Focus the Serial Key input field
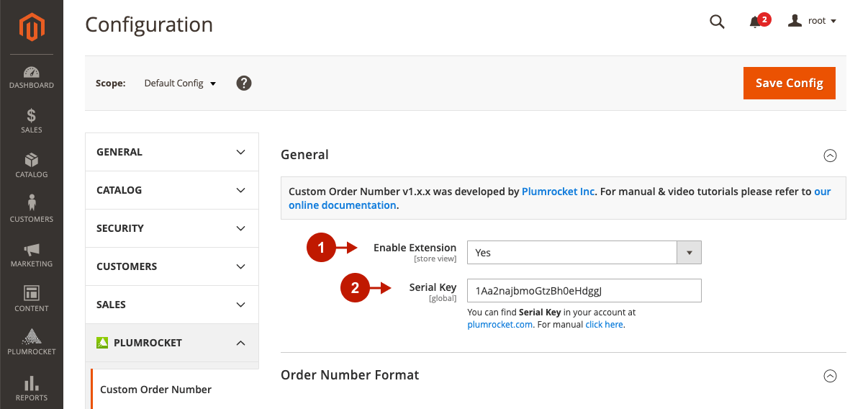Screen dimensions: 868x409 (584, 291)
